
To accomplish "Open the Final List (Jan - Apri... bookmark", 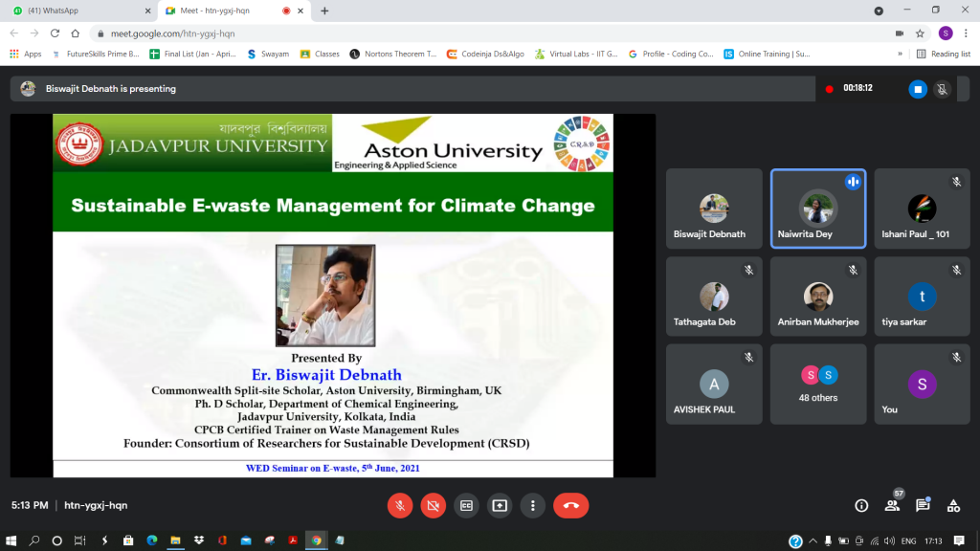I will [193, 54].
